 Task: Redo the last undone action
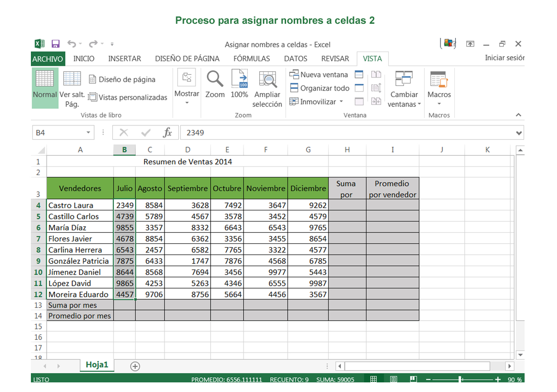coord(93,43)
